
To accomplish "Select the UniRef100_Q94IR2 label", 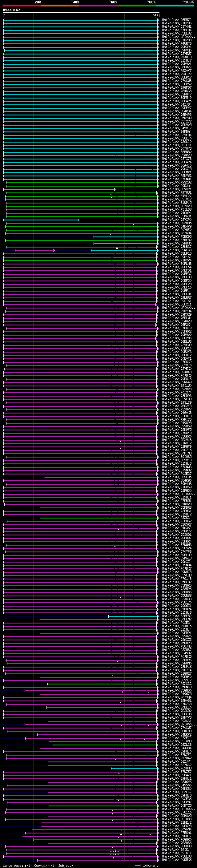I will click(177, 74).
